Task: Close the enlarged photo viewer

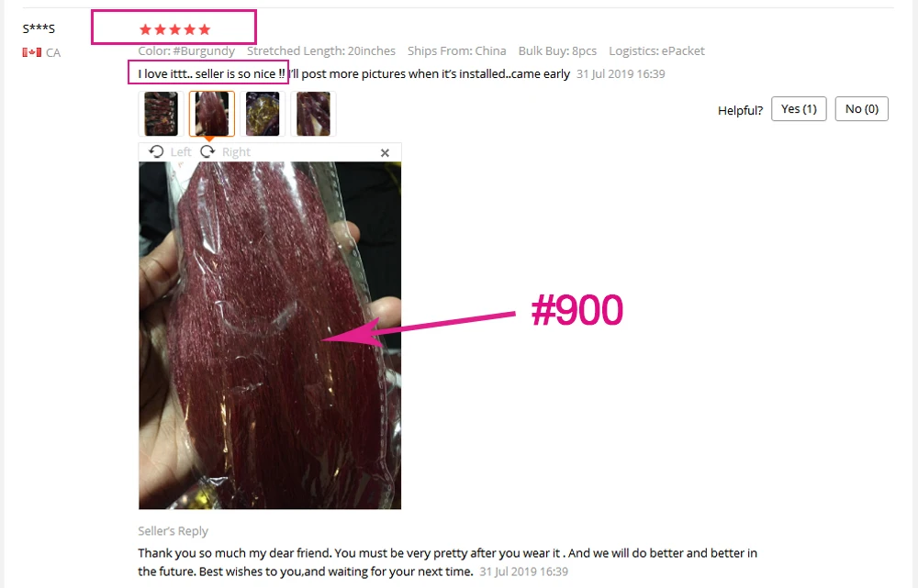Action: [x=385, y=152]
